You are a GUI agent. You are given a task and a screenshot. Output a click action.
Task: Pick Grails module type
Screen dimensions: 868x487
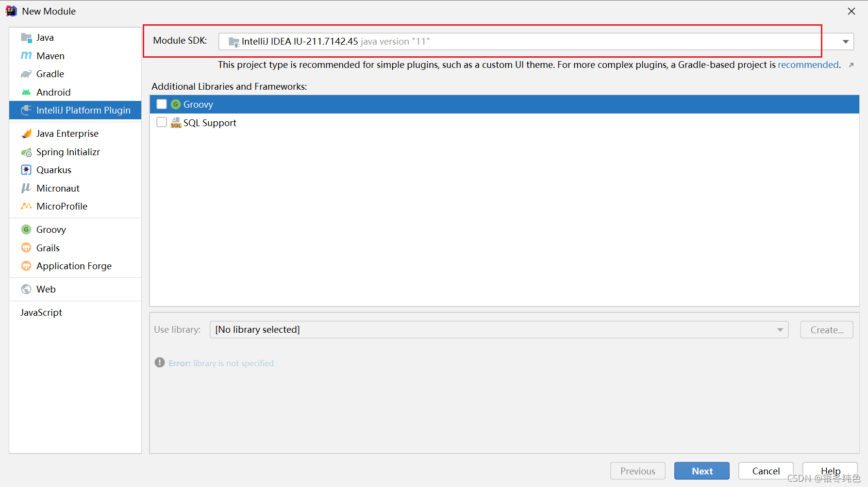[x=75, y=248]
